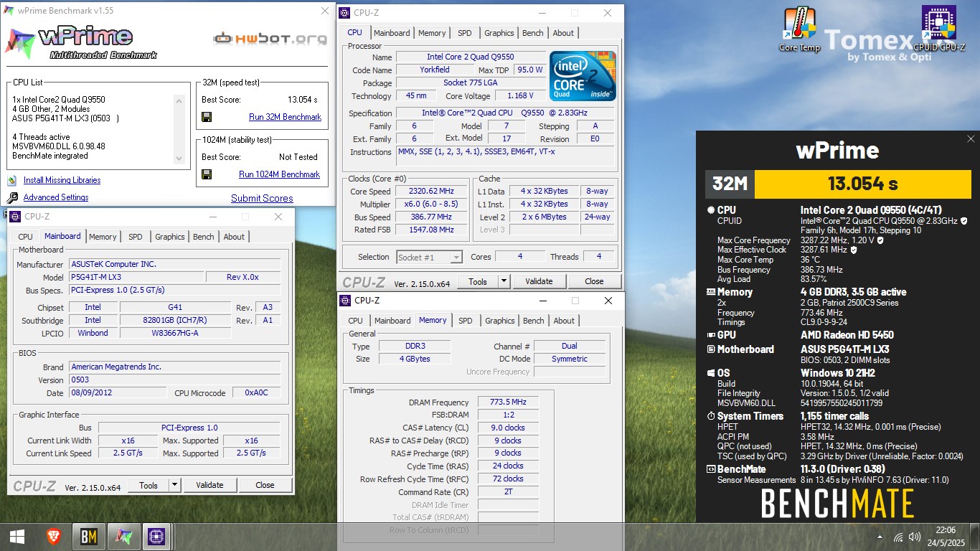Click the LPCIO value W83667HG-A
This screenshot has width=980, height=551.
point(175,334)
